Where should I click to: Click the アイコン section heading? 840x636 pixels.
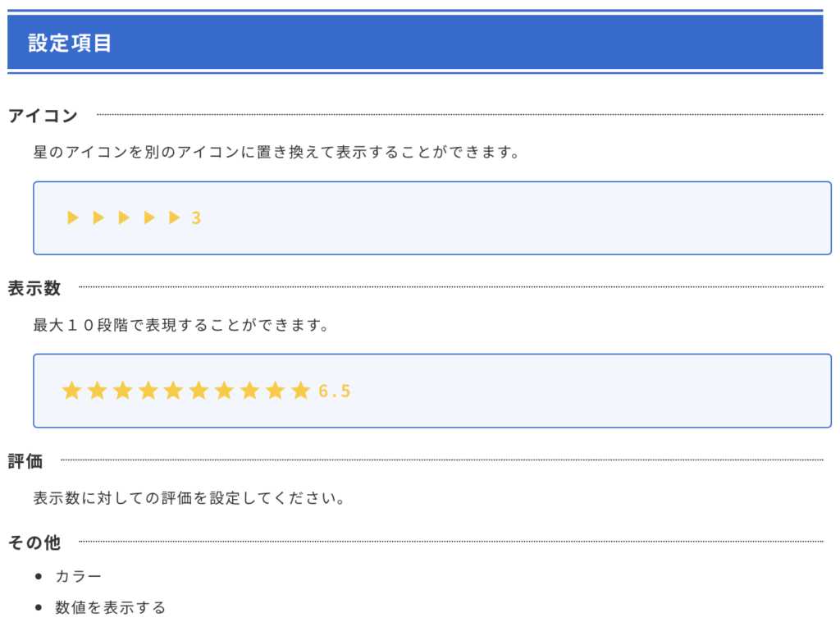click(43, 115)
